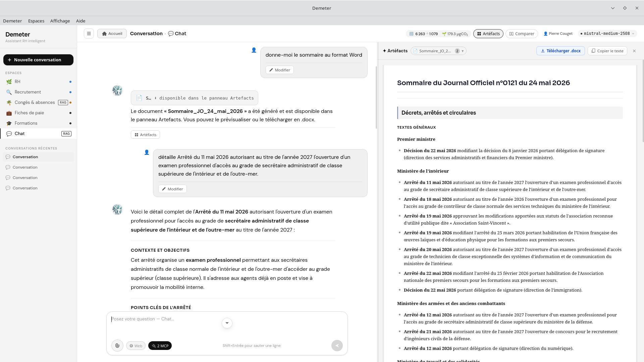The image size is (644, 362).
Task: Click the paperclip attachment icon
Action: click(x=117, y=346)
